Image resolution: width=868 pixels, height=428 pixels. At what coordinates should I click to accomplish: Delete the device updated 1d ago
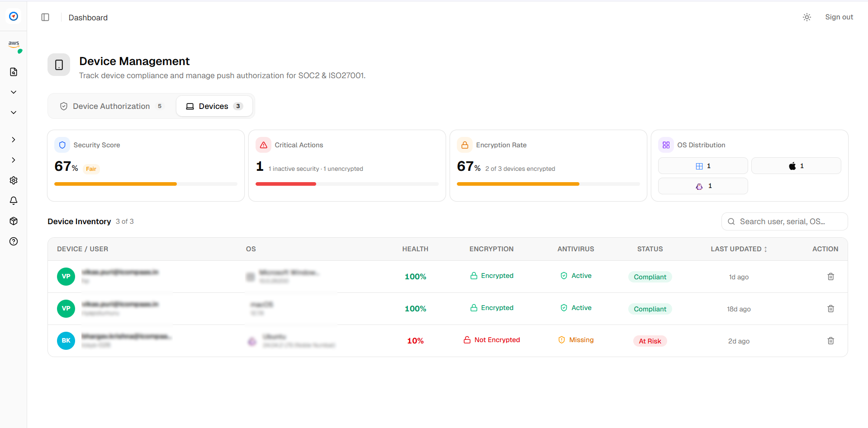(x=830, y=277)
